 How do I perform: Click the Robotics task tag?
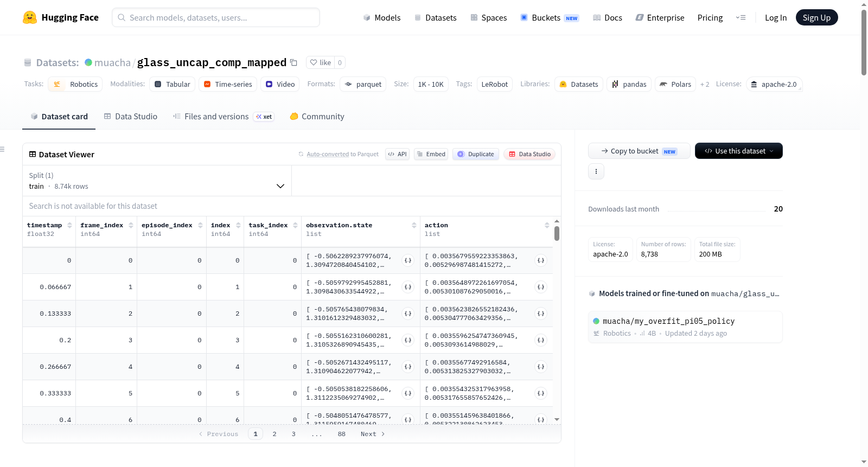click(75, 84)
